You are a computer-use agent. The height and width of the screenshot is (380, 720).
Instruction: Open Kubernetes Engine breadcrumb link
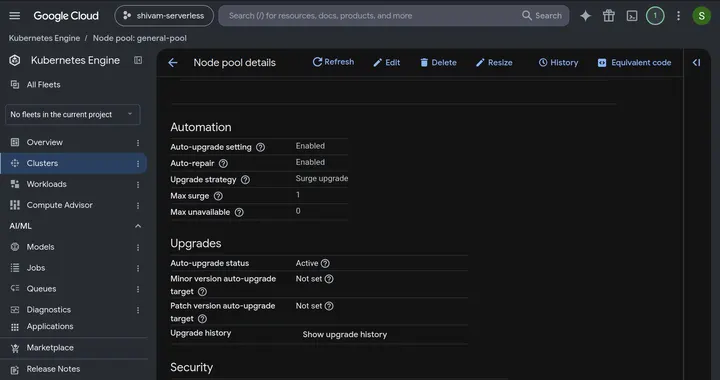(44, 38)
